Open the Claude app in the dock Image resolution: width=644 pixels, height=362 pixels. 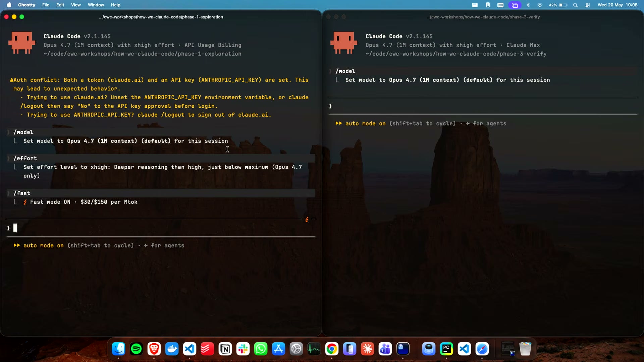click(x=367, y=349)
